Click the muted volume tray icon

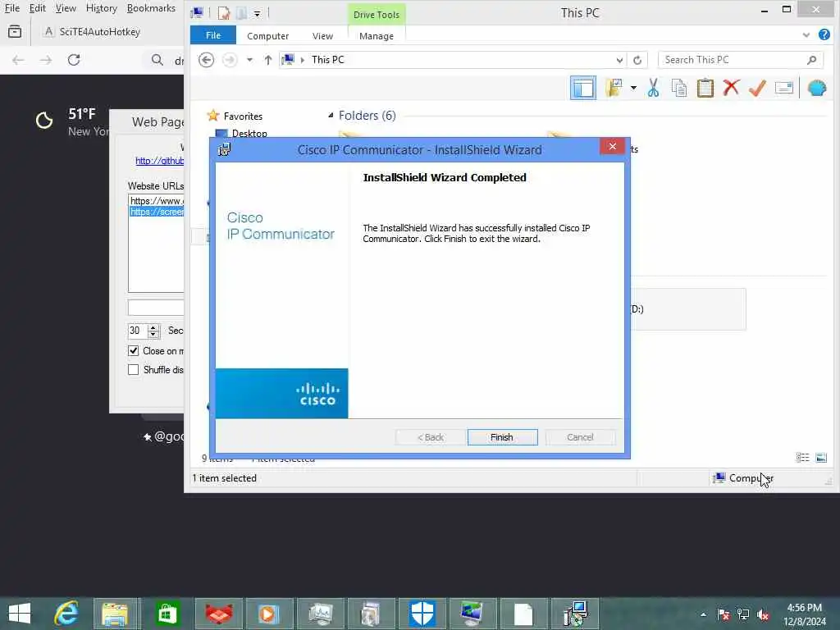point(763,615)
